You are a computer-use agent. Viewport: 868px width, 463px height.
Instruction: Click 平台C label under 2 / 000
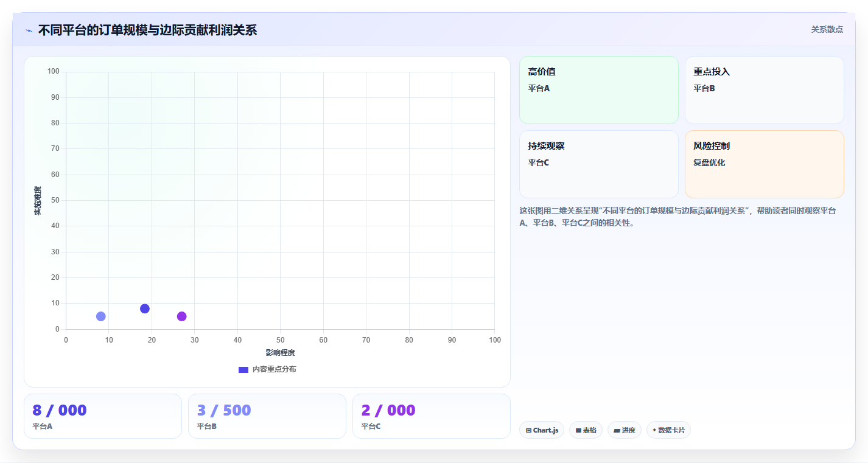click(371, 426)
